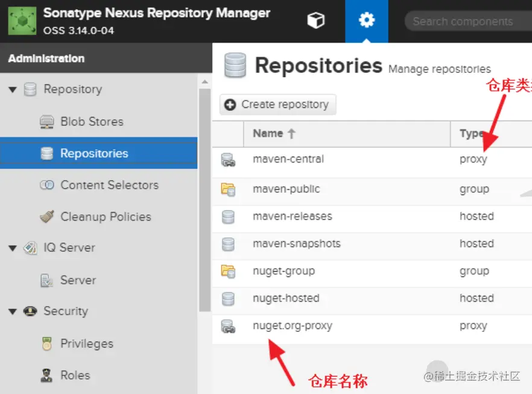Open the nuget-group repository row

click(x=372, y=274)
